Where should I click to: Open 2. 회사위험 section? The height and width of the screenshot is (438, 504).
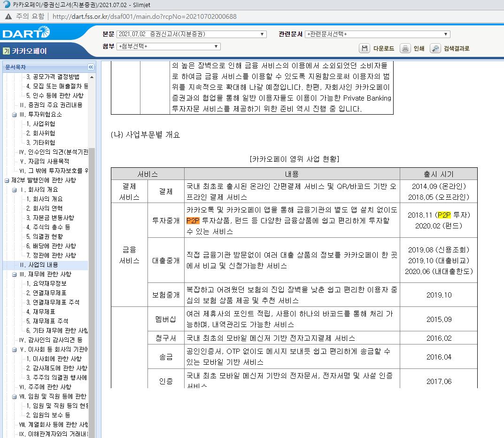[40, 133]
